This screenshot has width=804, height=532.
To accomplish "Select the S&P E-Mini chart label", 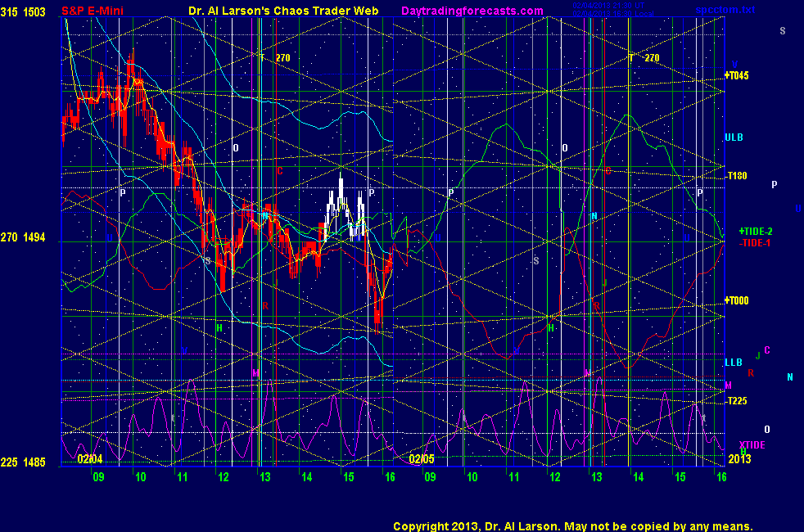I will 97,11.
